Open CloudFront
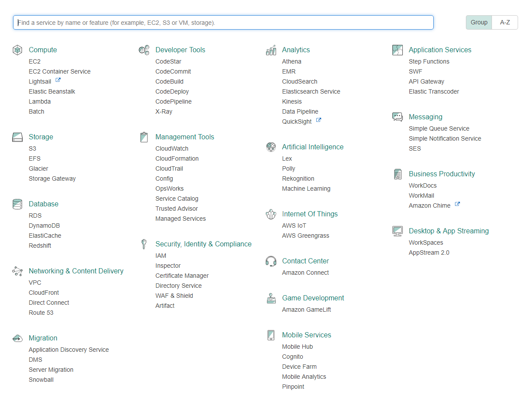532x404 pixels. (44, 293)
